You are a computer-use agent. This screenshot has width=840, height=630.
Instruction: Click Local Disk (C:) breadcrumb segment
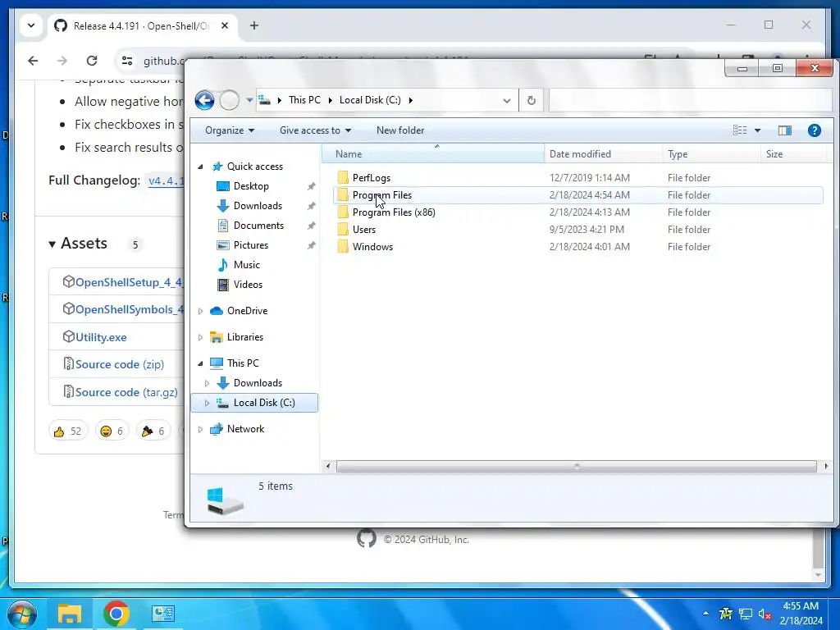click(370, 100)
